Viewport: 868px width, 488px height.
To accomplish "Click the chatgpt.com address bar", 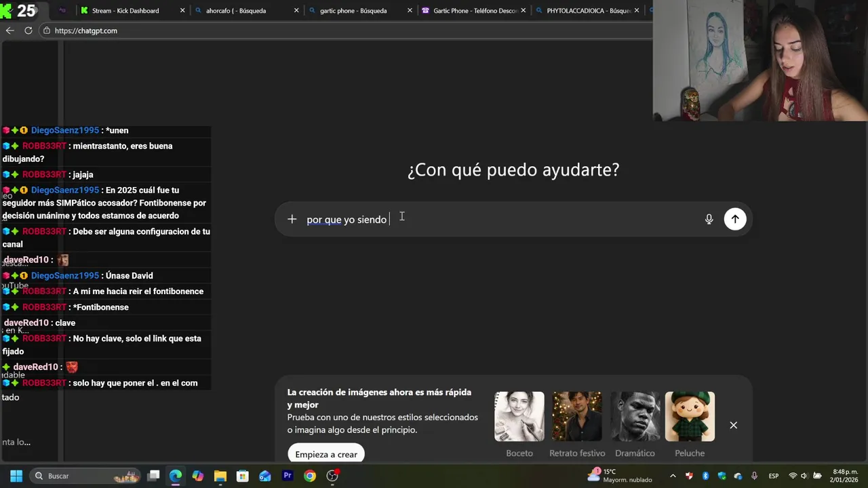I will (346, 30).
